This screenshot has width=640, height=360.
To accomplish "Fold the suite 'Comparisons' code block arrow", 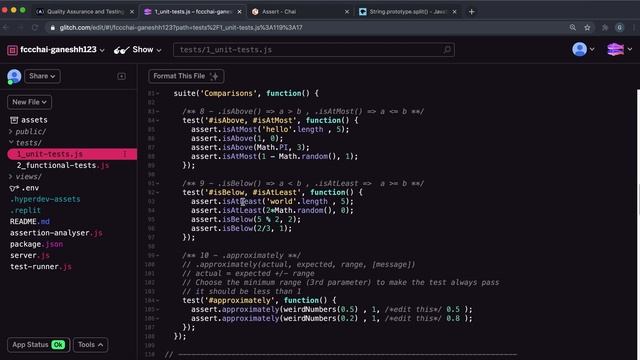I will 158,93.
